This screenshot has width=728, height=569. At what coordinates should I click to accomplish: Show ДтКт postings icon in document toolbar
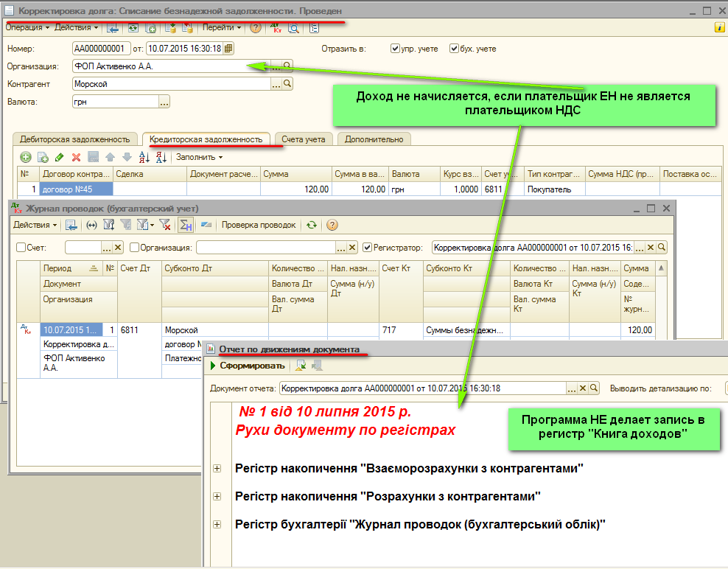pos(276,28)
